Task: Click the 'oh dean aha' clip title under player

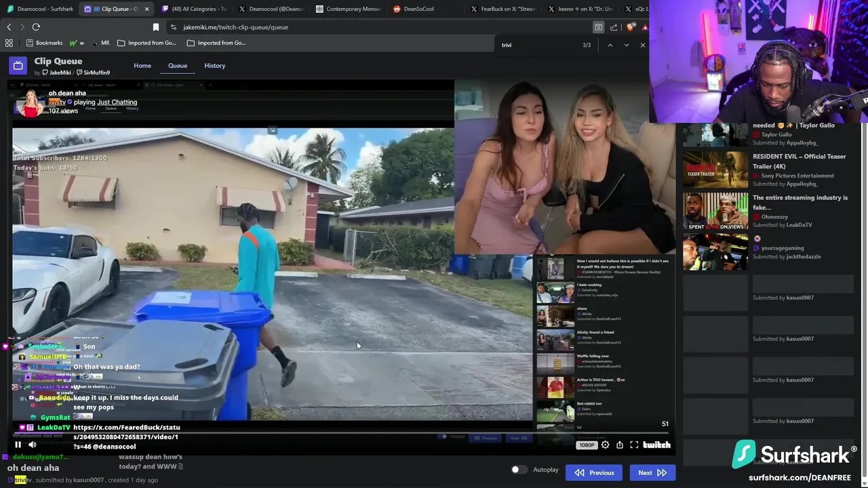Action: 33,468
